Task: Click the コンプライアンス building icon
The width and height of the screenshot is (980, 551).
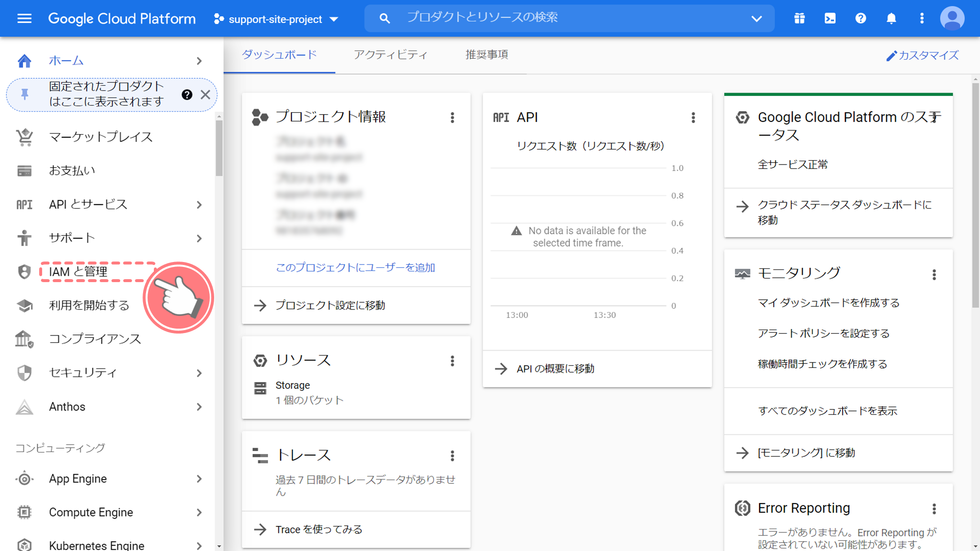Action: (x=24, y=339)
